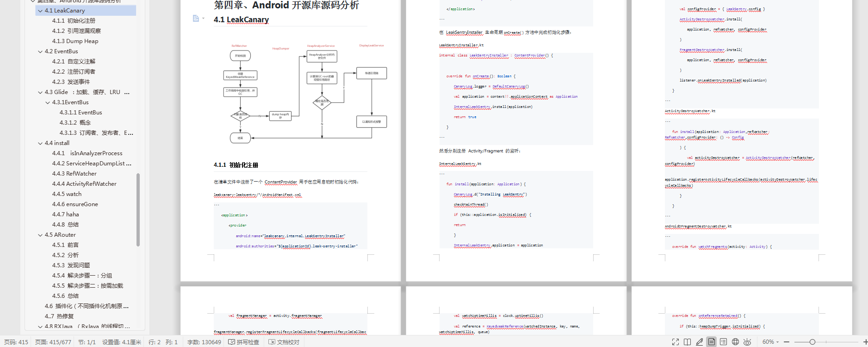Click underlined ContentProvider text in paragraph

pos(281,182)
